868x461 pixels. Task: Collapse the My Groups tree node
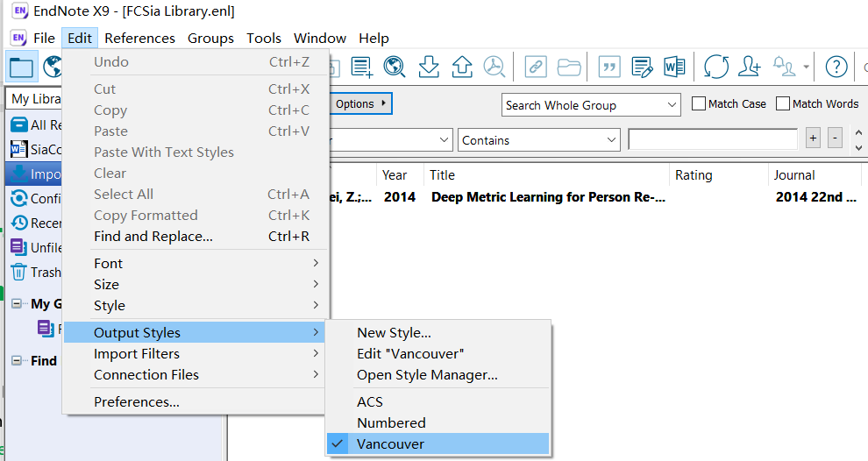tap(17, 303)
